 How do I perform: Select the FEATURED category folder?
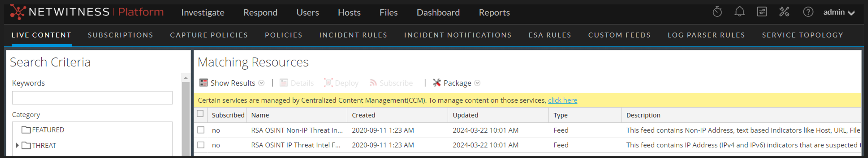(48, 130)
